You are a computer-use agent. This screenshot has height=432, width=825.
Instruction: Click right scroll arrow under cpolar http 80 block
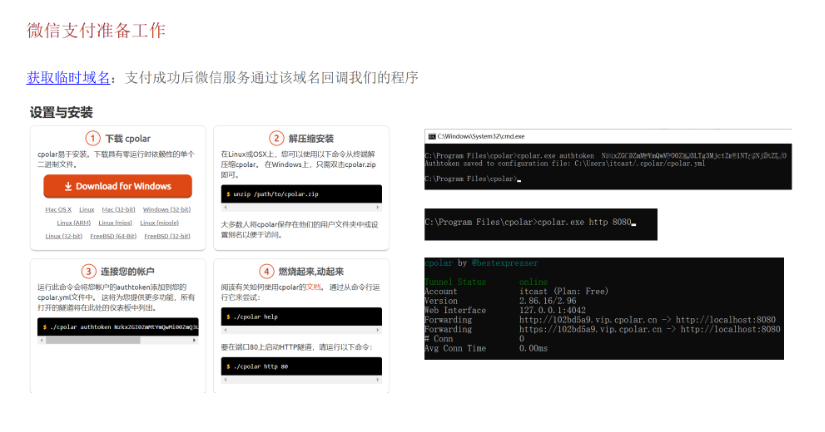coord(378,379)
